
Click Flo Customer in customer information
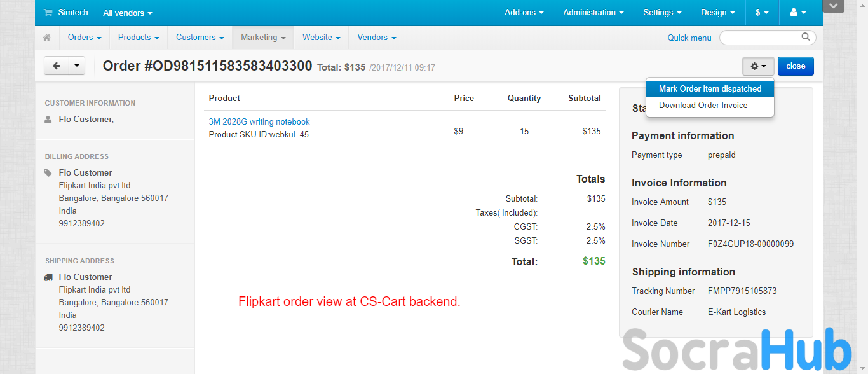[86, 120]
